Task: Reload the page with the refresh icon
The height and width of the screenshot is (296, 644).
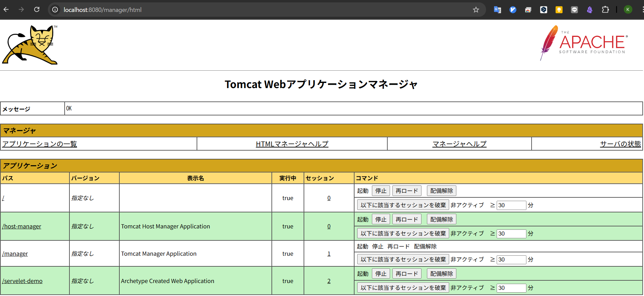Action: [x=37, y=10]
